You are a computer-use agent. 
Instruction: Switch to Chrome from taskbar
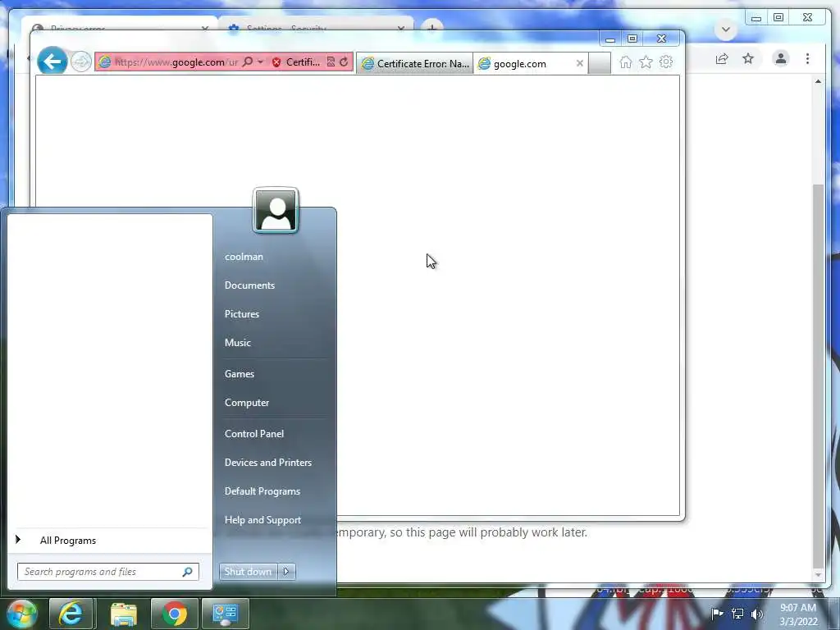click(174, 614)
